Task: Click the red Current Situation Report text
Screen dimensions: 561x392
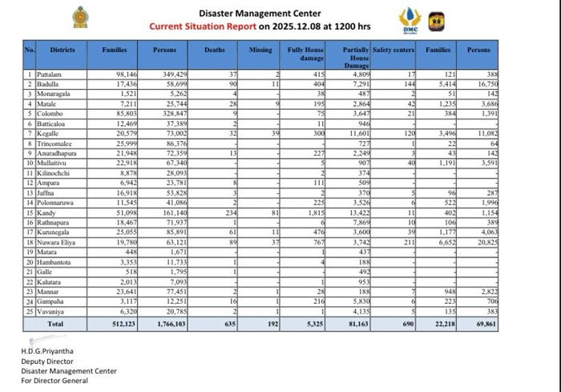Action: click(x=201, y=26)
